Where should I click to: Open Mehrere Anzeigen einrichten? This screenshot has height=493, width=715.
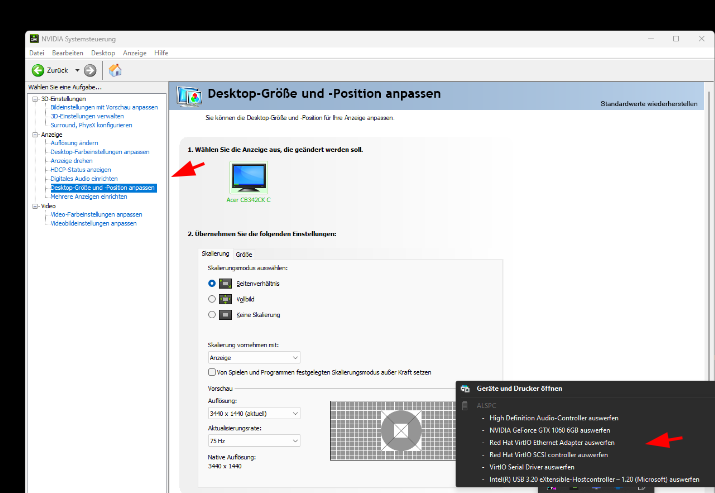pyautogui.click(x=89, y=197)
